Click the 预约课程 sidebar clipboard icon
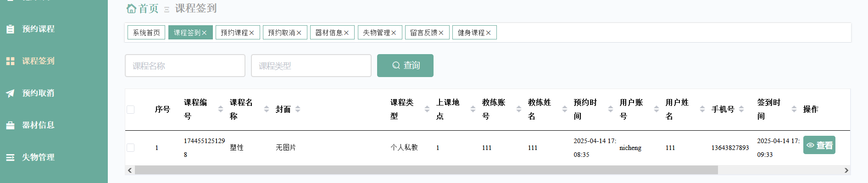Screen dimensions: 868x183 click(x=10, y=29)
